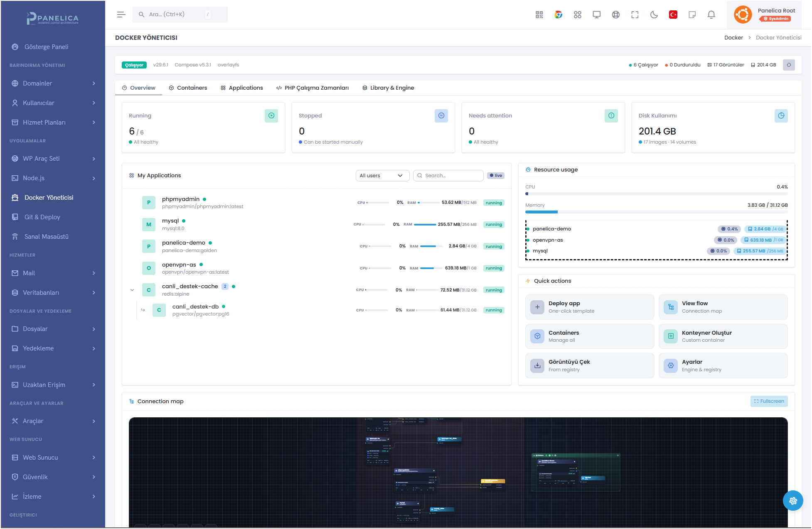Open the support lifebuoy icon

616,15
